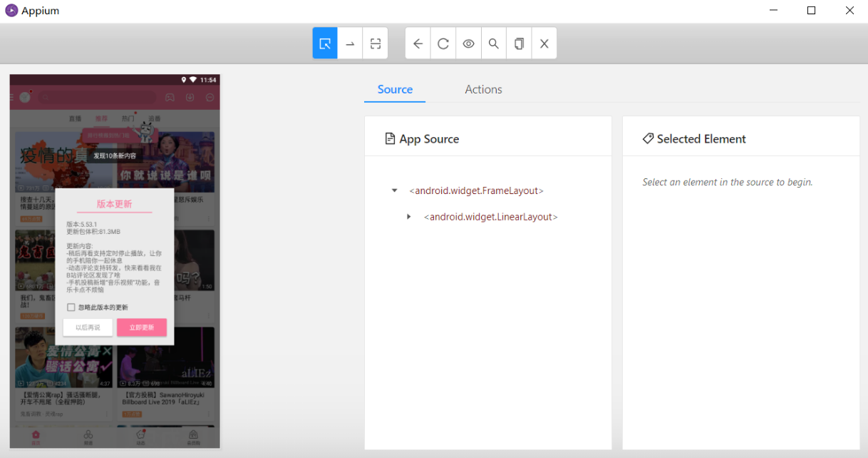Select the 追番 tab in the phone screen
This screenshot has height=458, width=868.
(155, 118)
